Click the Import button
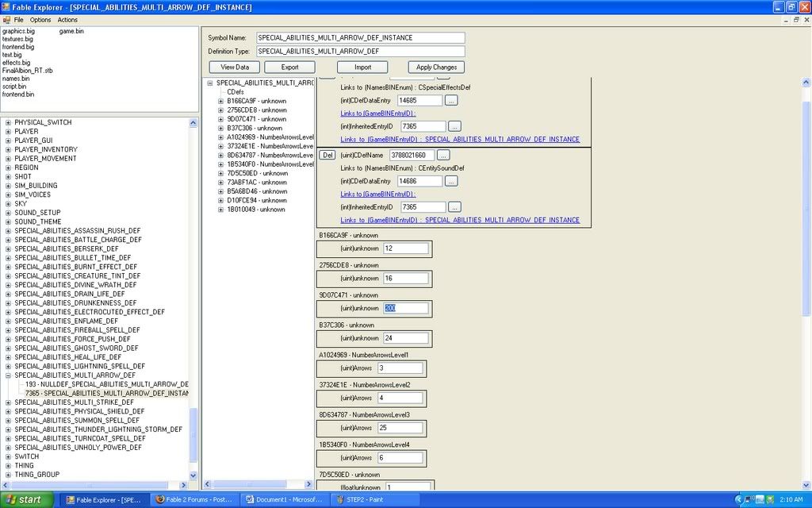 (362, 67)
